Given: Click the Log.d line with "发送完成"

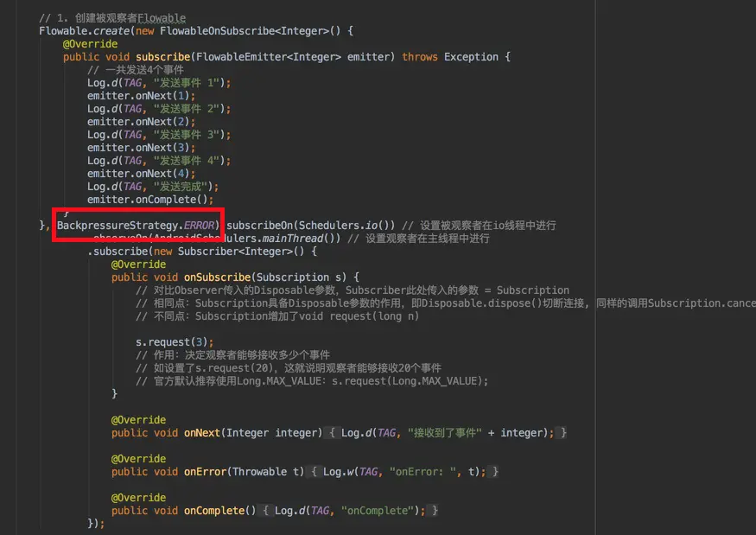Looking at the screenshot, I should 153,187.
